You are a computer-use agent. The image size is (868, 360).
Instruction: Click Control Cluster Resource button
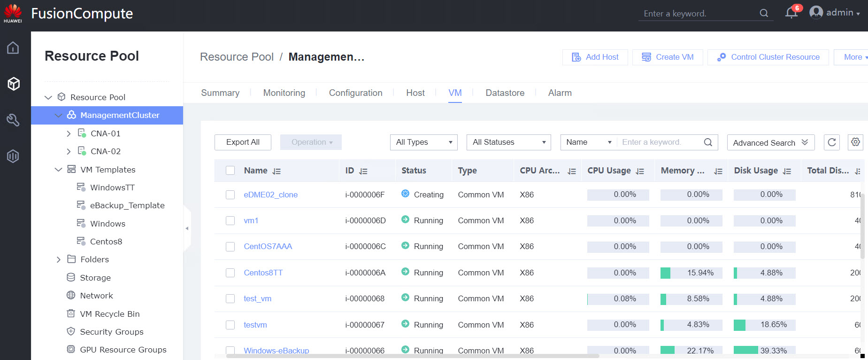(x=768, y=57)
